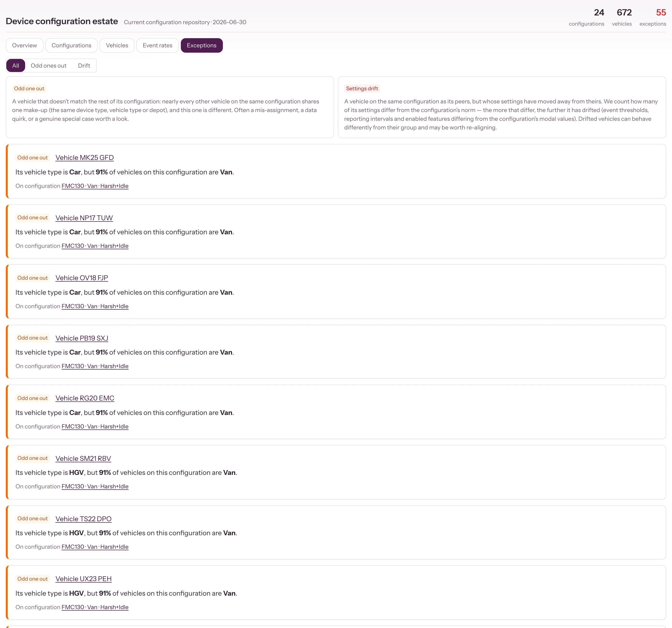672x628 pixels.
Task: Open the Overview tab
Action: tap(25, 45)
